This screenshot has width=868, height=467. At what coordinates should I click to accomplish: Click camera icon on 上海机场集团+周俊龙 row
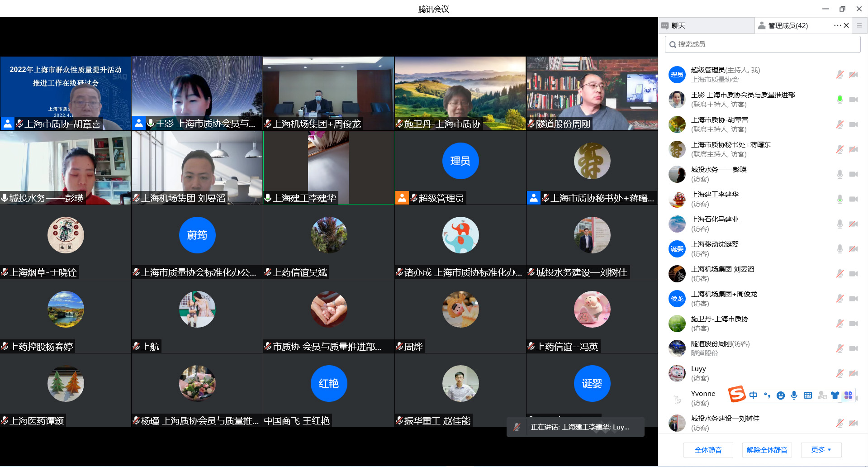pyautogui.click(x=854, y=299)
